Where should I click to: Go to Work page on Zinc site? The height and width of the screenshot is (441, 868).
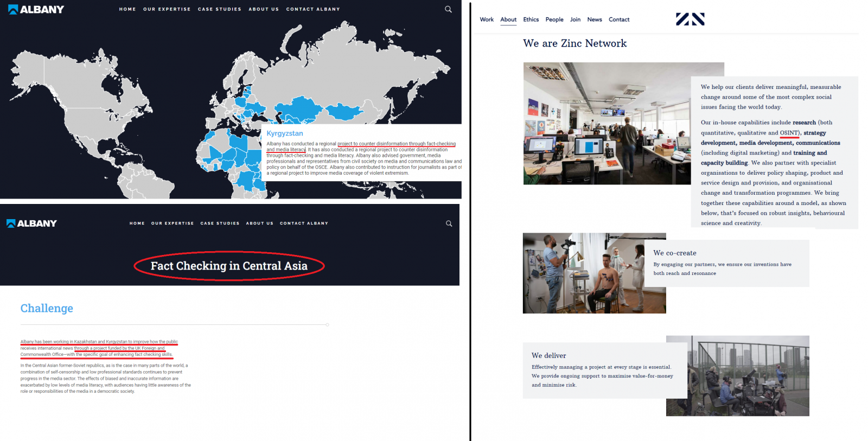tap(487, 20)
